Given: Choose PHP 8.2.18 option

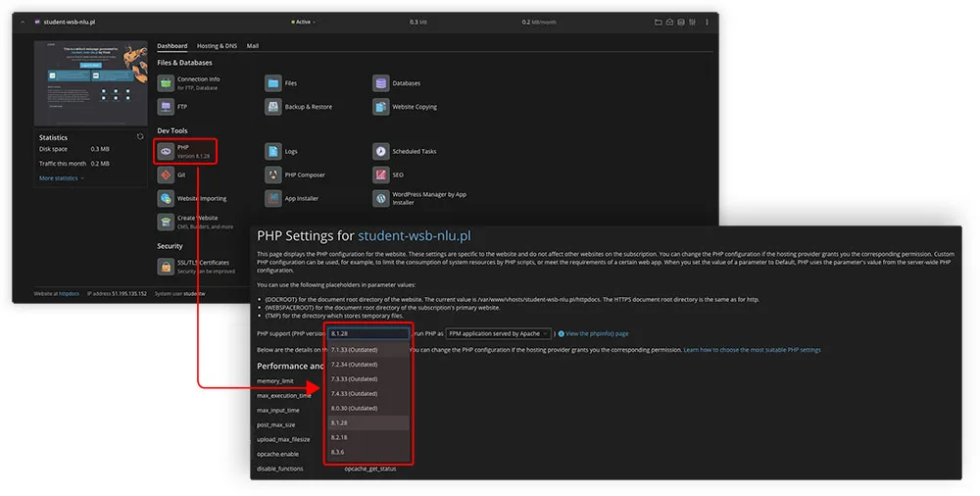Looking at the screenshot, I should tap(368, 437).
